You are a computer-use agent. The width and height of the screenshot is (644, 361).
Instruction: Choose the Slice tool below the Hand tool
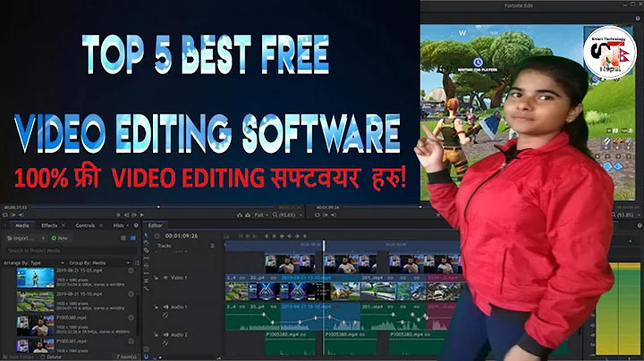click(146, 250)
